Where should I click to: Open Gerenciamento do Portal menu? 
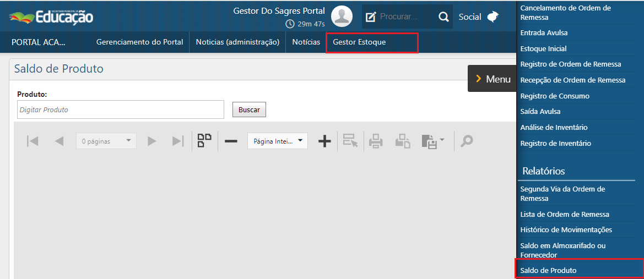139,42
